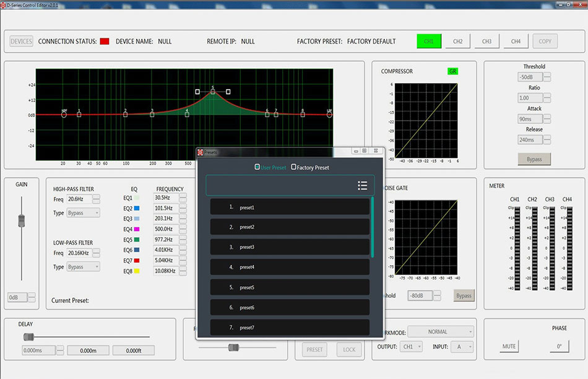This screenshot has height=379, width=588.
Task: Open the High-Pass Filter Type dropdown
Action: point(84,213)
